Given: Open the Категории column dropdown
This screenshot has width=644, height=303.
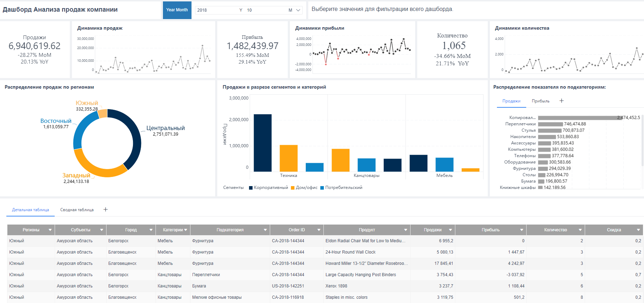Looking at the screenshot, I should (x=186, y=230).
